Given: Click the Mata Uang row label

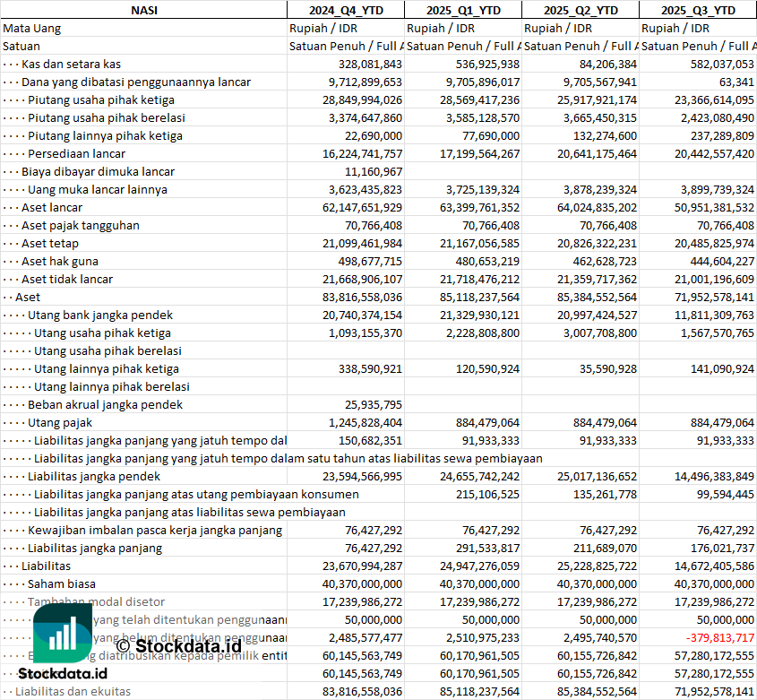Looking at the screenshot, I should click(x=31, y=28).
